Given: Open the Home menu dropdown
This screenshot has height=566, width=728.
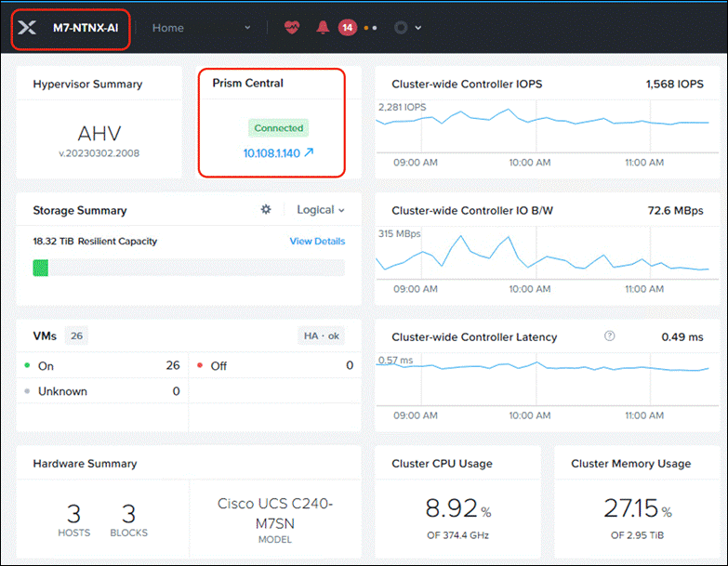Looking at the screenshot, I should (x=202, y=28).
